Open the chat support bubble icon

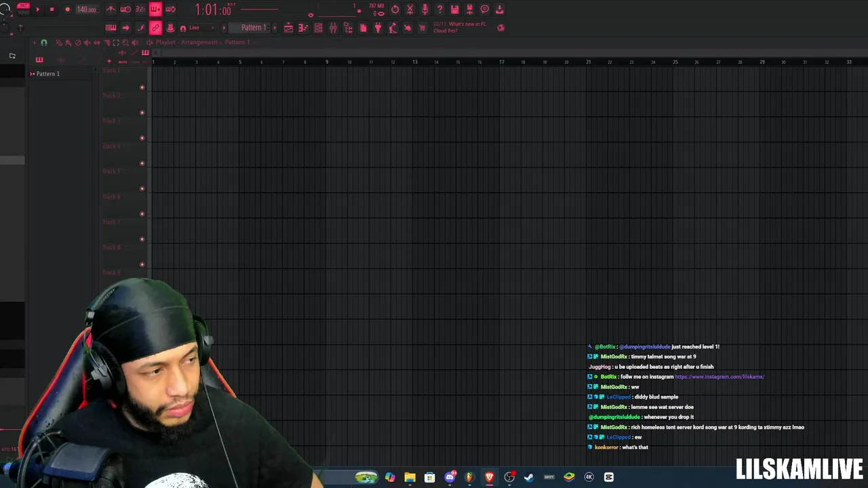(x=485, y=9)
